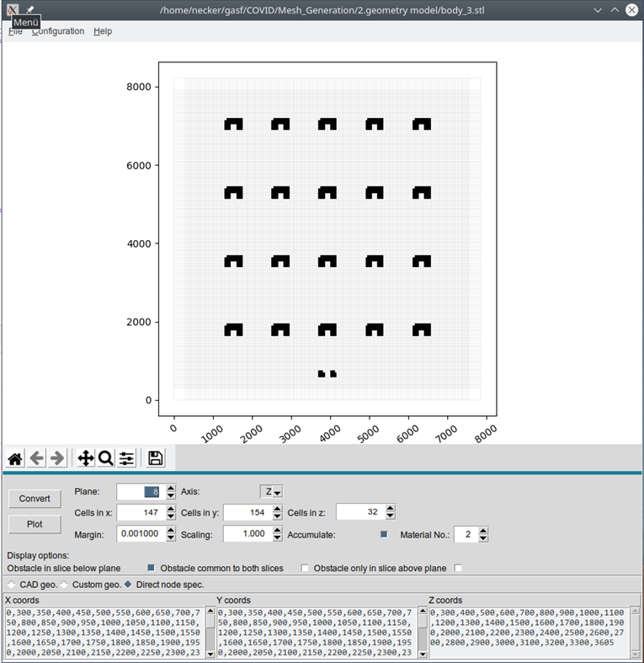Viewport: 644px width, 663px height.
Task: Select the Zoom magnifier tool
Action: 106,458
